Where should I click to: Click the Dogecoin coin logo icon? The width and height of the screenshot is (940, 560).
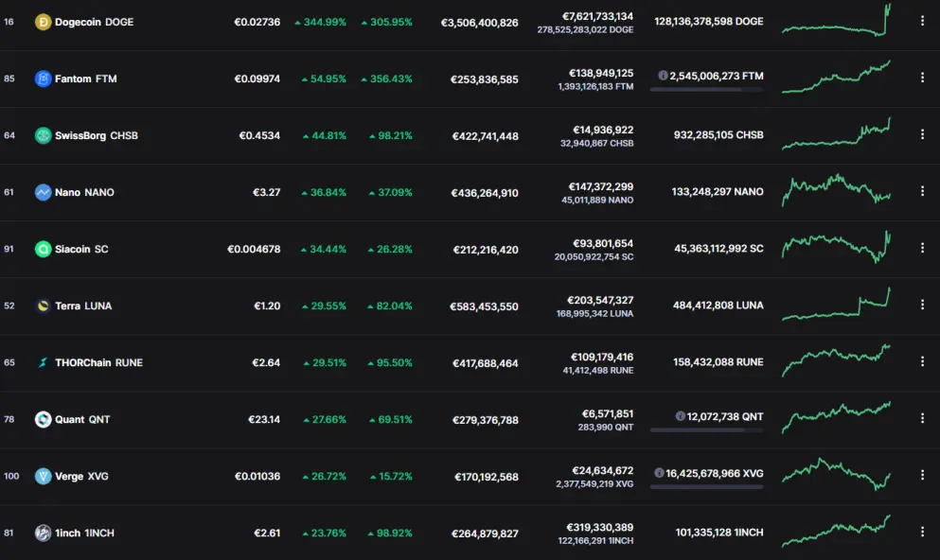pos(44,22)
